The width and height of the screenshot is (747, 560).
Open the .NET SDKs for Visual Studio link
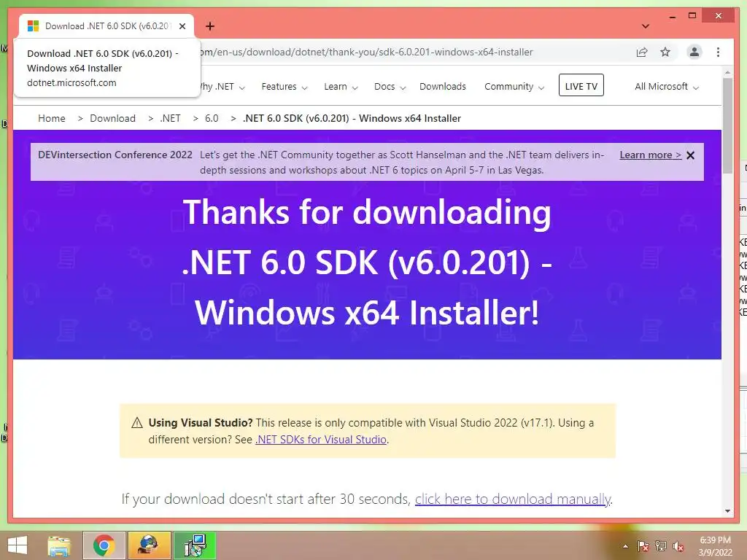point(321,440)
